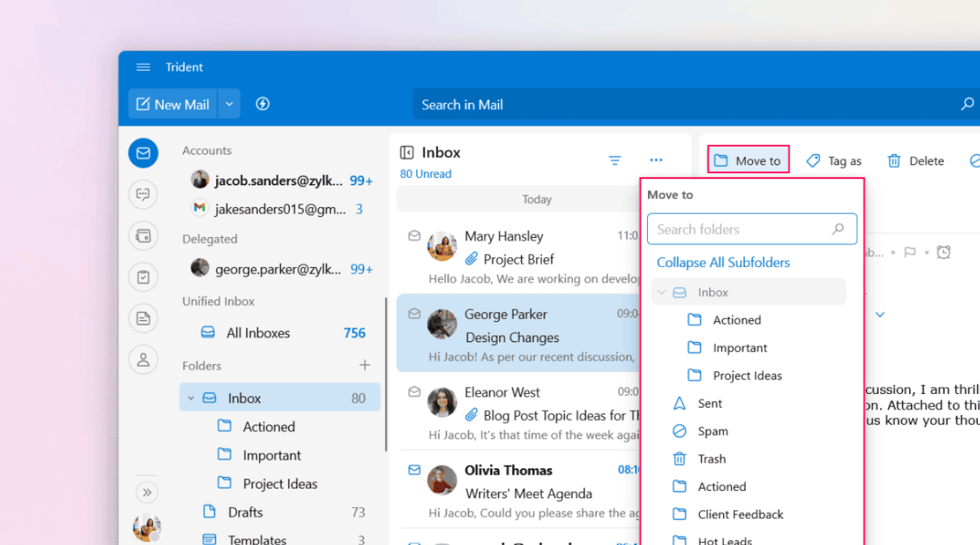Expand the left rail with the double-chevron button
The height and width of the screenshot is (545, 980).
(147, 492)
